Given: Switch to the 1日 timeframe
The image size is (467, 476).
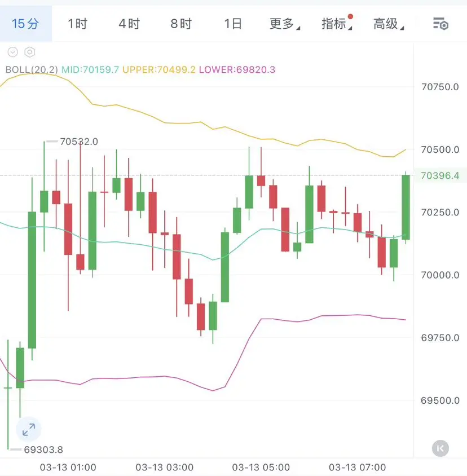Looking at the screenshot, I should (233, 24).
